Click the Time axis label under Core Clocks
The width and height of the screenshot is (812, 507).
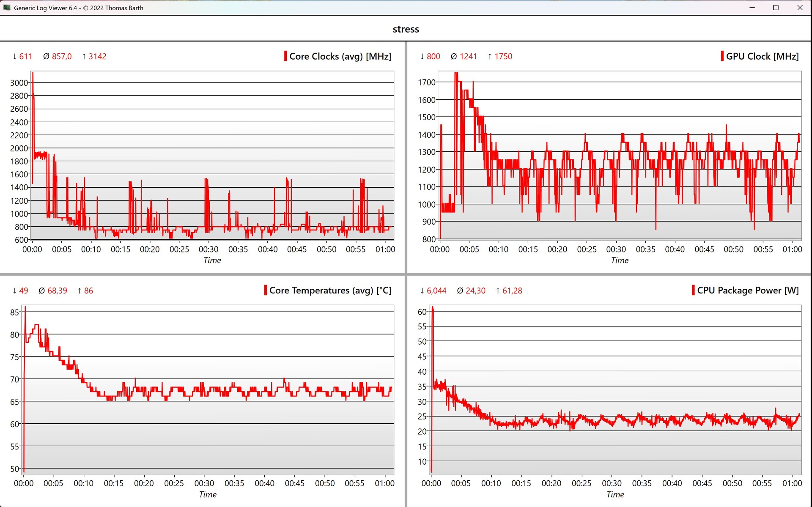point(212,260)
